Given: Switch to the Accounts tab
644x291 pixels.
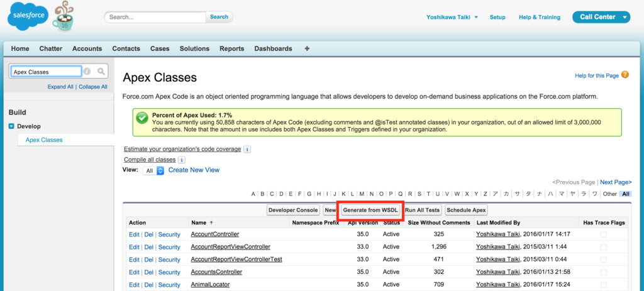Looking at the screenshot, I should [x=87, y=48].
